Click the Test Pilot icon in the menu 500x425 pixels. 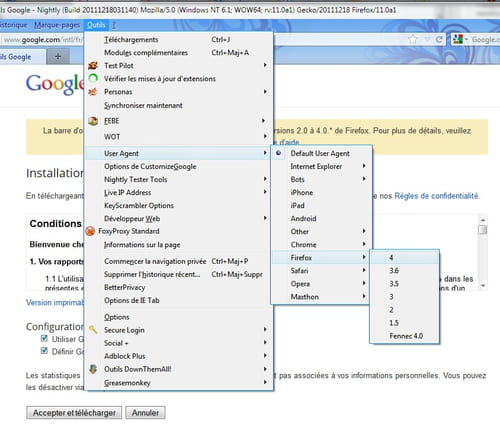point(93,65)
